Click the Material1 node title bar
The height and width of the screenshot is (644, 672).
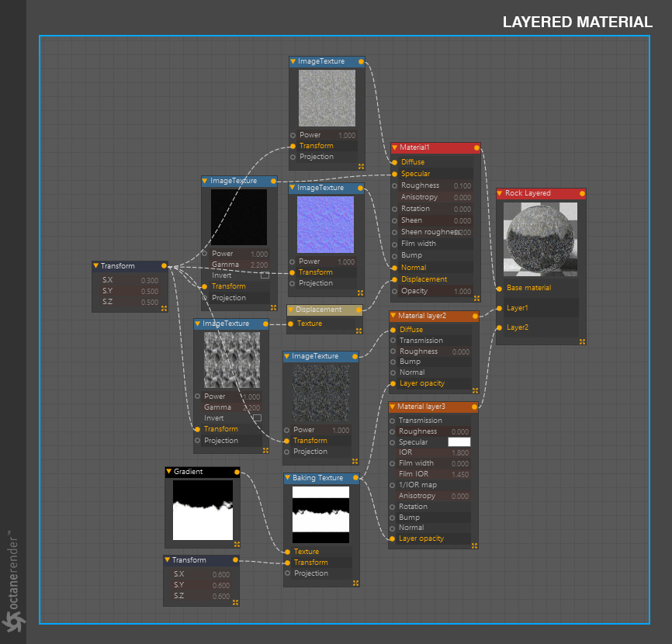pos(435,148)
